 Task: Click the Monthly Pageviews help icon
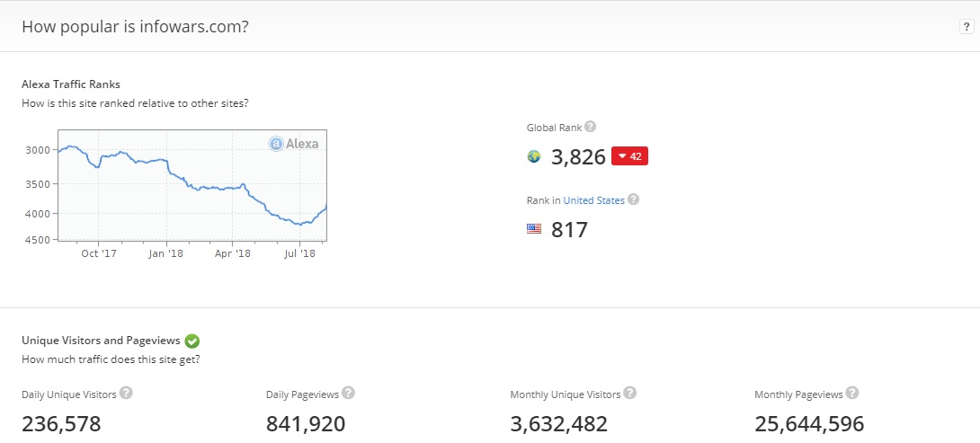(851, 393)
